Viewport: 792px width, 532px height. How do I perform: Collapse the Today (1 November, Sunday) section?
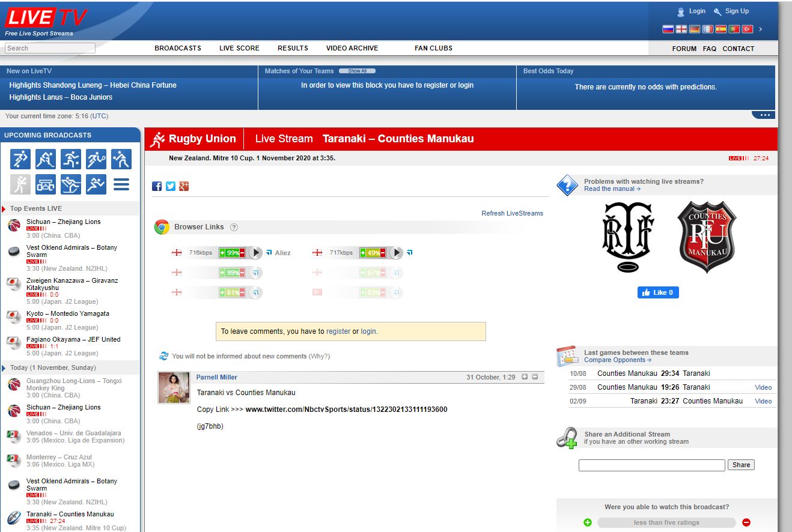5,367
